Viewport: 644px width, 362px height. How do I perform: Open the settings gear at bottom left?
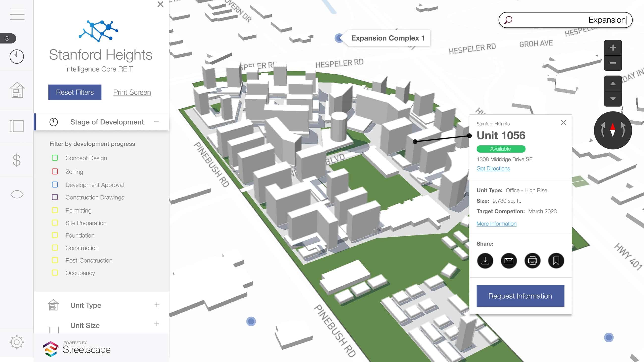(17, 342)
